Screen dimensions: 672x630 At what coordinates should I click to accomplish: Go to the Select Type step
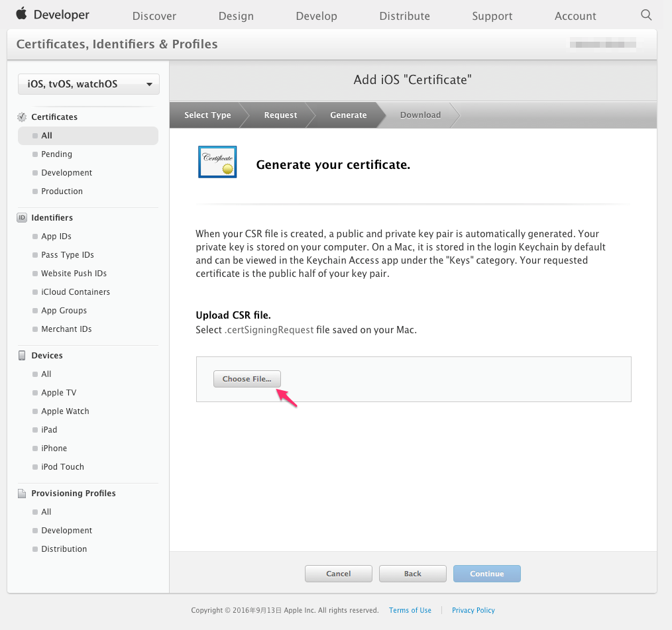pyautogui.click(x=207, y=115)
